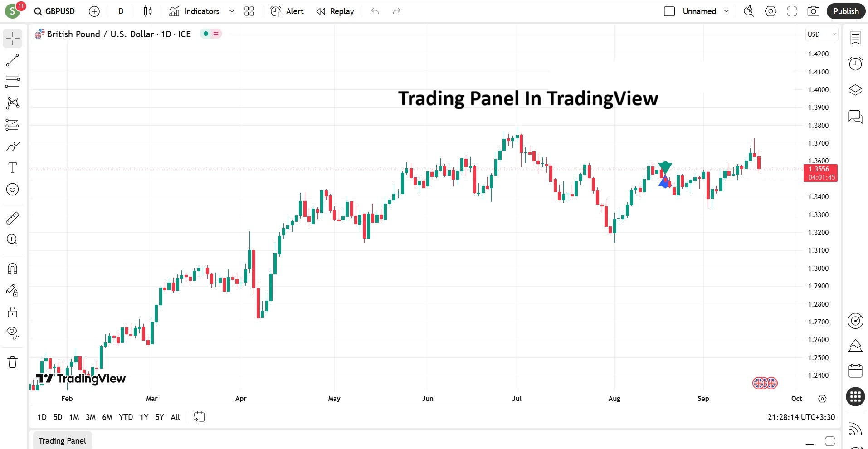Choose the XABCD Pattern tool
This screenshot has width=868, height=449.
point(12,103)
